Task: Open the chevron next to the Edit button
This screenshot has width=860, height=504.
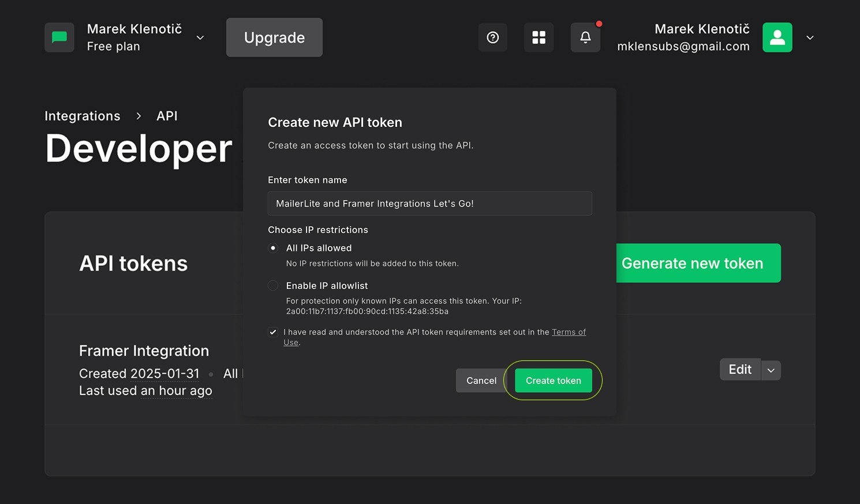Action: 771,370
